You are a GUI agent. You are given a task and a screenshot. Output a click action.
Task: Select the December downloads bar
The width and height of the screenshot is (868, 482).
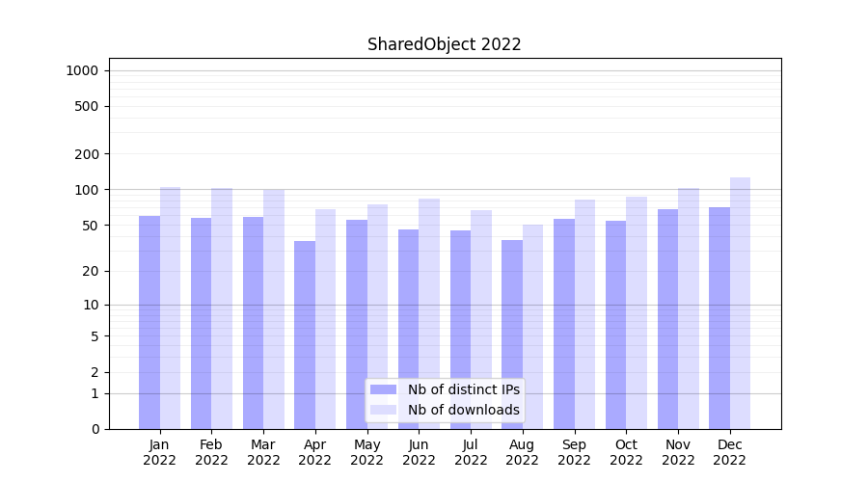740,303
